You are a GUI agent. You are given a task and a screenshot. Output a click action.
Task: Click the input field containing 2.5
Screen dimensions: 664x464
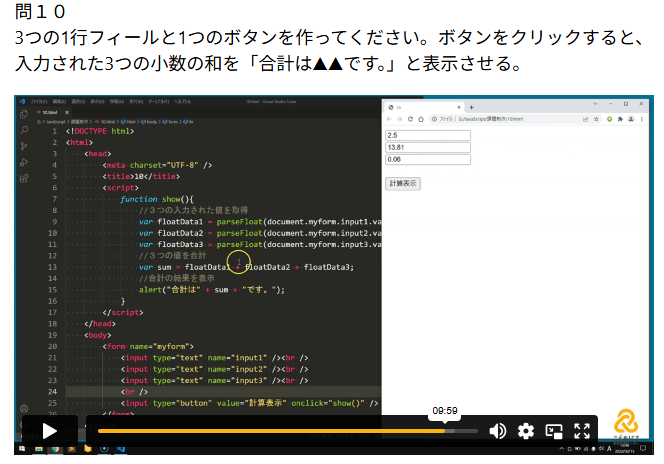[428, 135]
